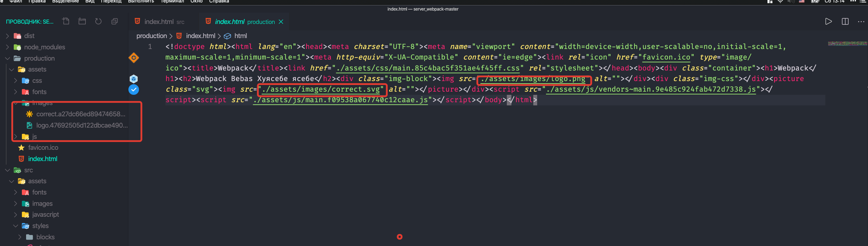The width and height of the screenshot is (868, 246).
Task: Click the image file icon of logo.47692505d122dbcae490
Action: pyautogui.click(x=30, y=125)
